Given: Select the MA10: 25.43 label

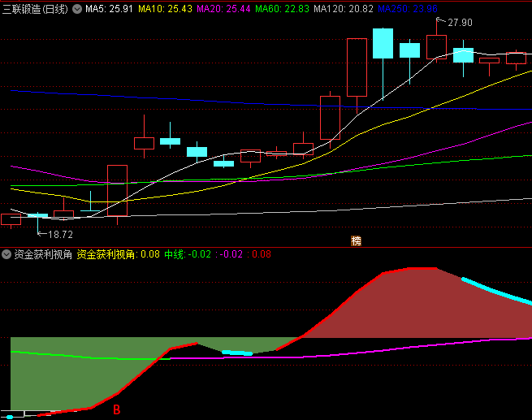Looking at the screenshot, I should click(165, 9).
